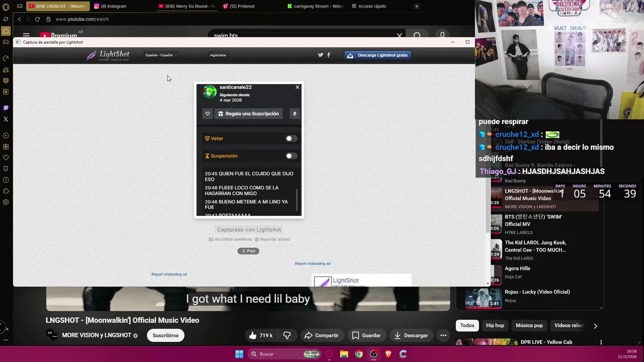This screenshot has width=644, height=362.
Task: Click the right-hand Report misleading ad link
Action: (x=313, y=263)
